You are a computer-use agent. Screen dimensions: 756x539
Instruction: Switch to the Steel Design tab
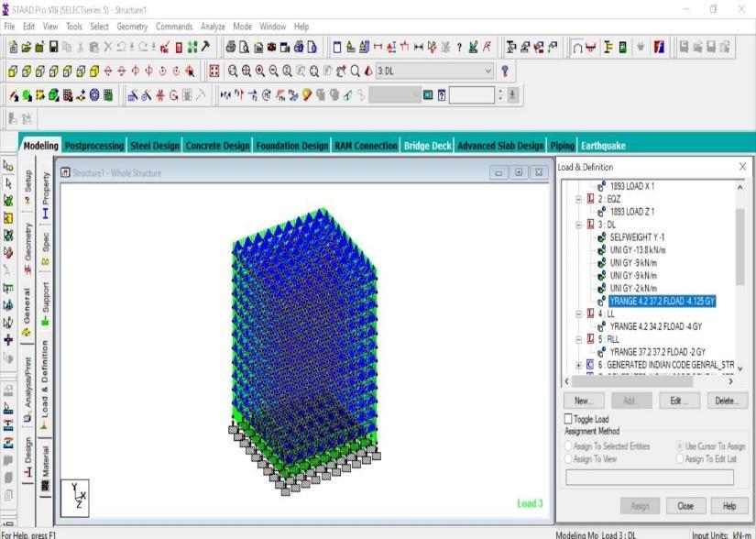pyautogui.click(x=155, y=146)
